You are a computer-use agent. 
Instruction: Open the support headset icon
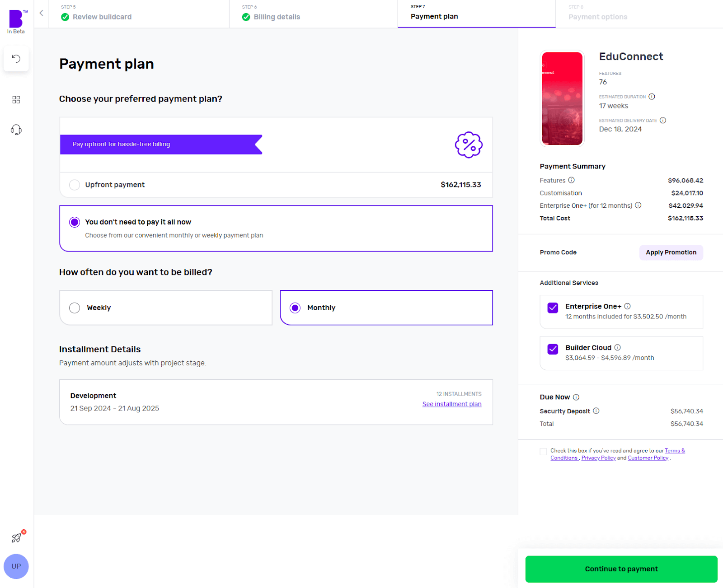[16, 130]
